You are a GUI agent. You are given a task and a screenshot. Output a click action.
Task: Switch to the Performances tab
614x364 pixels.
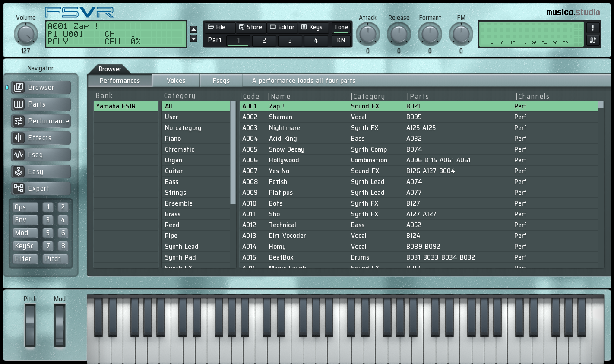tap(120, 81)
